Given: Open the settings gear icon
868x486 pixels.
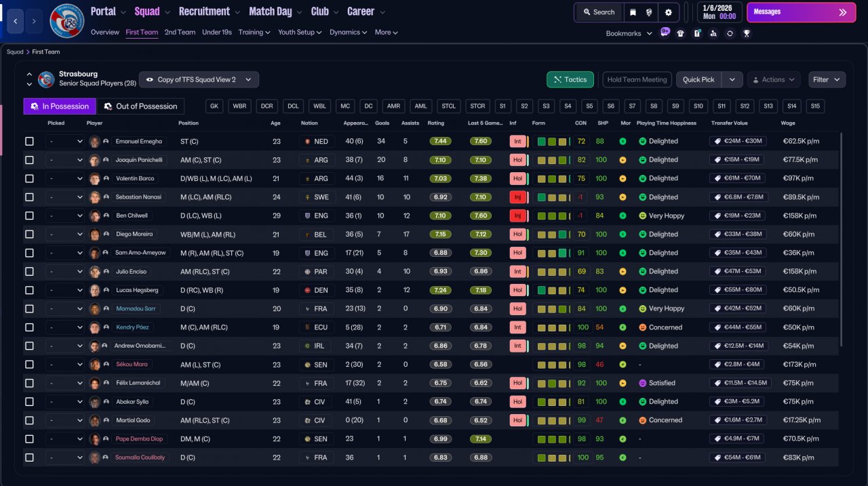Looking at the screenshot, I should click(668, 12).
